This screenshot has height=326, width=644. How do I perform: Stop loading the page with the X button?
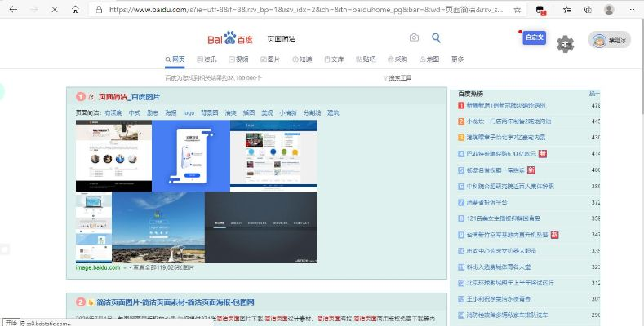pos(54,10)
